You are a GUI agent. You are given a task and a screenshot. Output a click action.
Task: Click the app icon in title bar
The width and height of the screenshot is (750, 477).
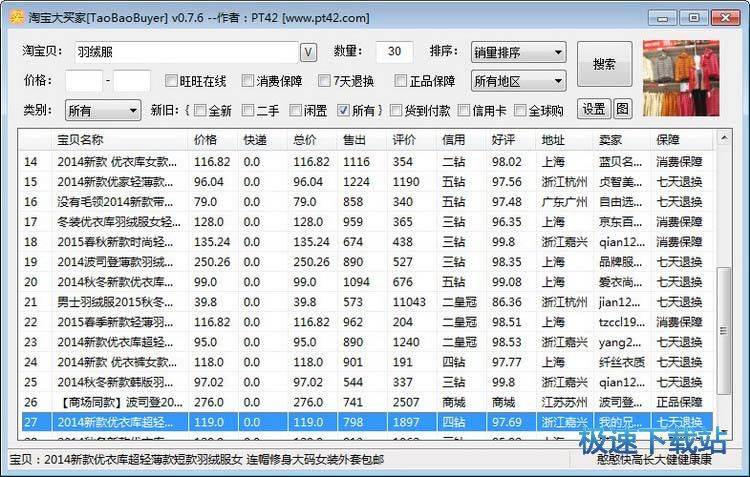(13, 17)
